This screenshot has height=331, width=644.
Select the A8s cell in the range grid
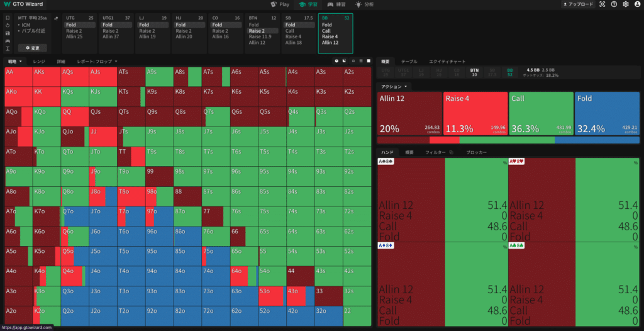pyautogui.click(x=187, y=77)
